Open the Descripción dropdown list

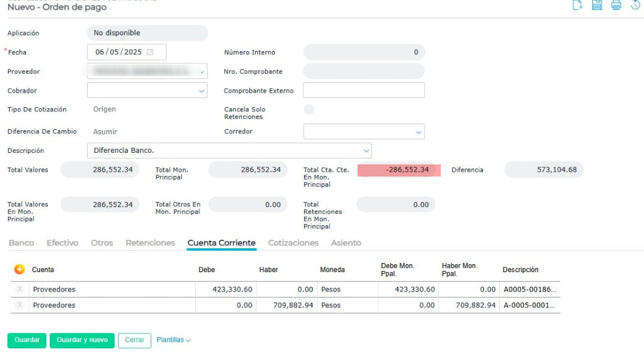point(366,151)
